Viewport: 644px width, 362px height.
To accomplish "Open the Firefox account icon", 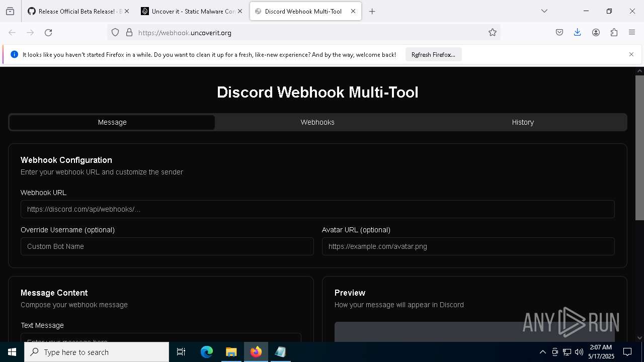I will pyautogui.click(x=596, y=33).
